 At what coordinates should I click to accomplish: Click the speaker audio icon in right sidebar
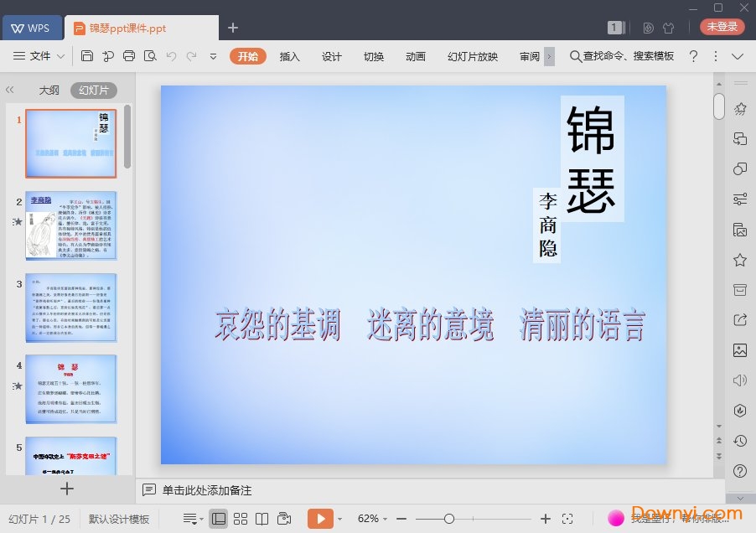[739, 381]
